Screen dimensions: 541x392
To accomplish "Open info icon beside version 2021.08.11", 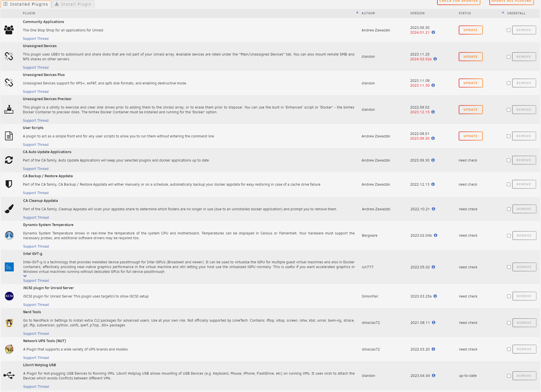I will (433, 322).
